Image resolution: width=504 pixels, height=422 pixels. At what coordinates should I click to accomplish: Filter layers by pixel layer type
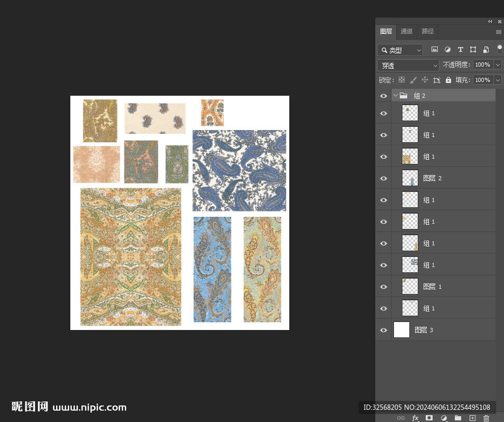(x=435, y=50)
